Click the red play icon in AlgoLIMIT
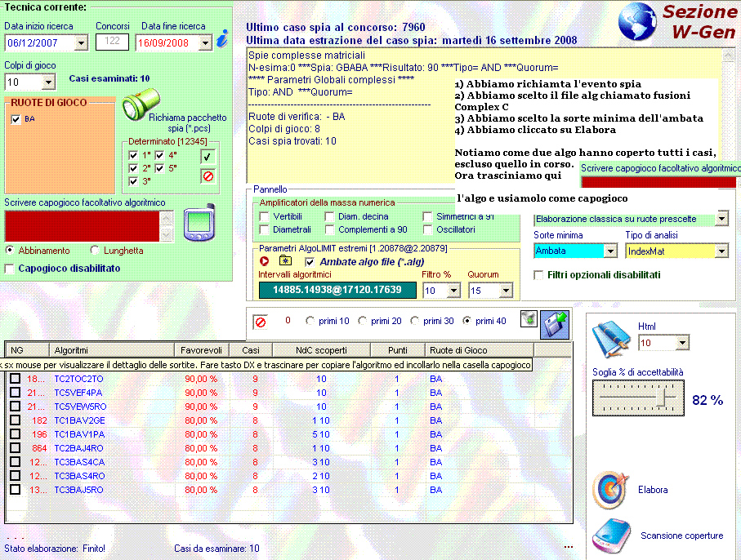The image size is (741, 560). click(x=265, y=261)
